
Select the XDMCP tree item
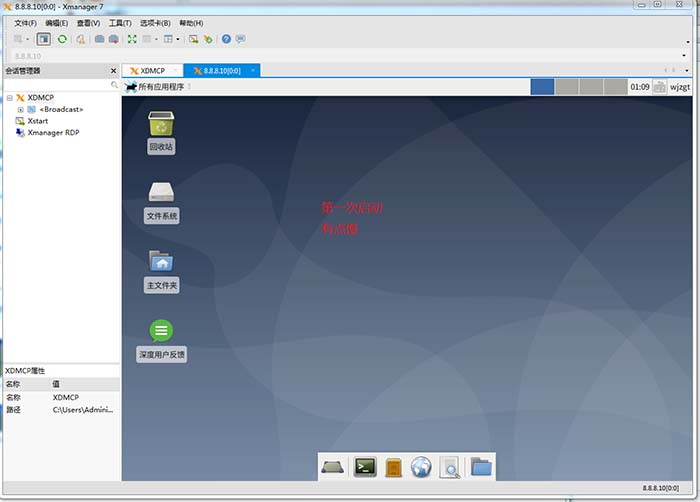coord(40,98)
